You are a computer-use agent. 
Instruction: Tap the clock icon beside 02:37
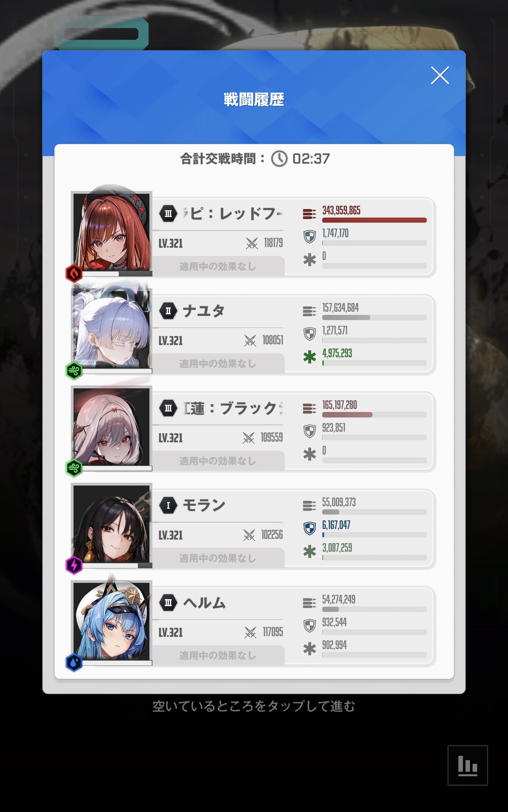279,159
